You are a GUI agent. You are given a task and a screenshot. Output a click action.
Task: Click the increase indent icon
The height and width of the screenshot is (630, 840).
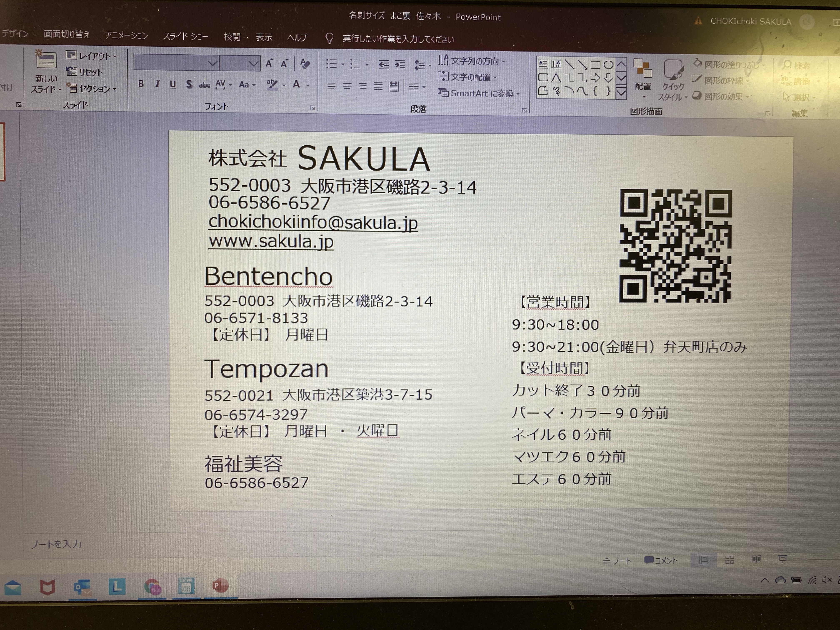(x=400, y=65)
